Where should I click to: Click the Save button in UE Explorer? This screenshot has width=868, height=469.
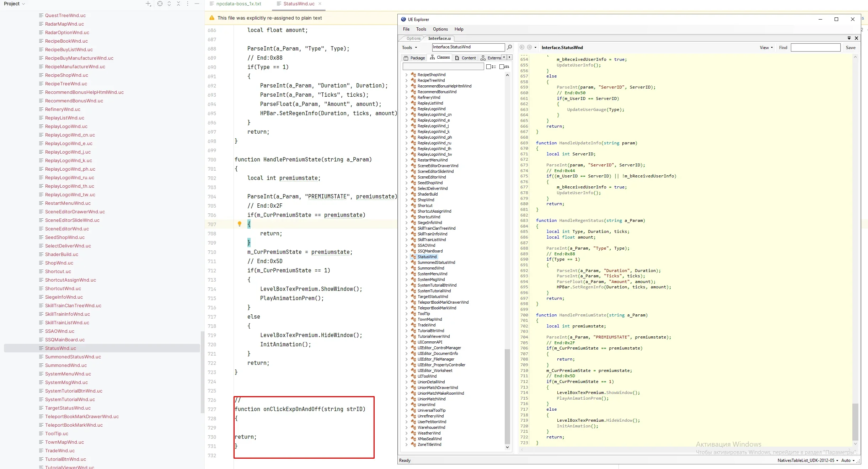850,47
